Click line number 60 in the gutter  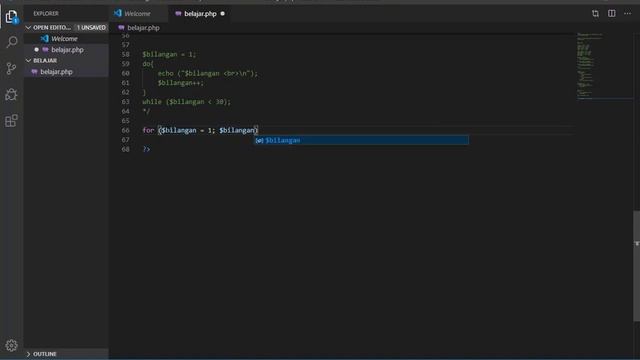click(125, 73)
